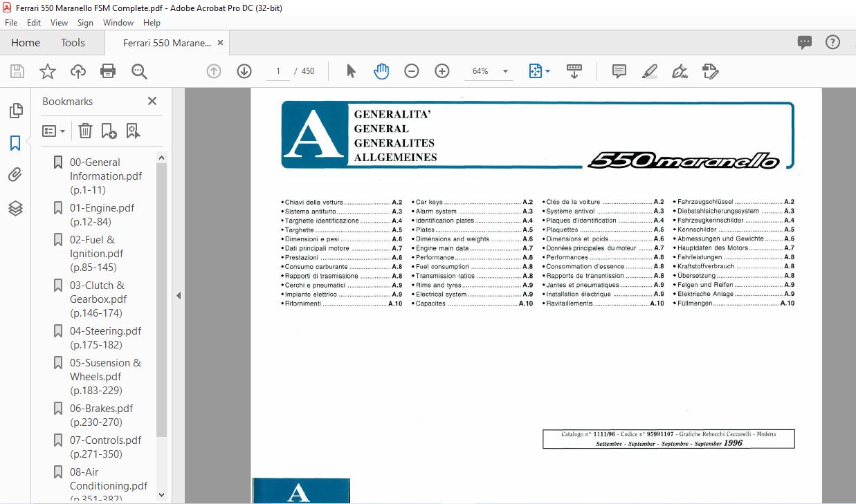Open the Find text magnifier icon
856x504 pixels.
tap(139, 71)
